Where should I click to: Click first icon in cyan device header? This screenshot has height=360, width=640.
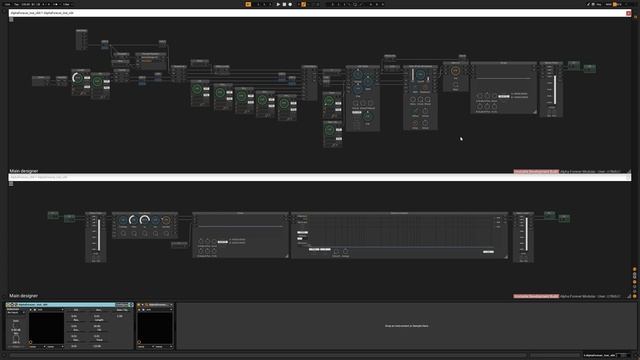(8, 304)
